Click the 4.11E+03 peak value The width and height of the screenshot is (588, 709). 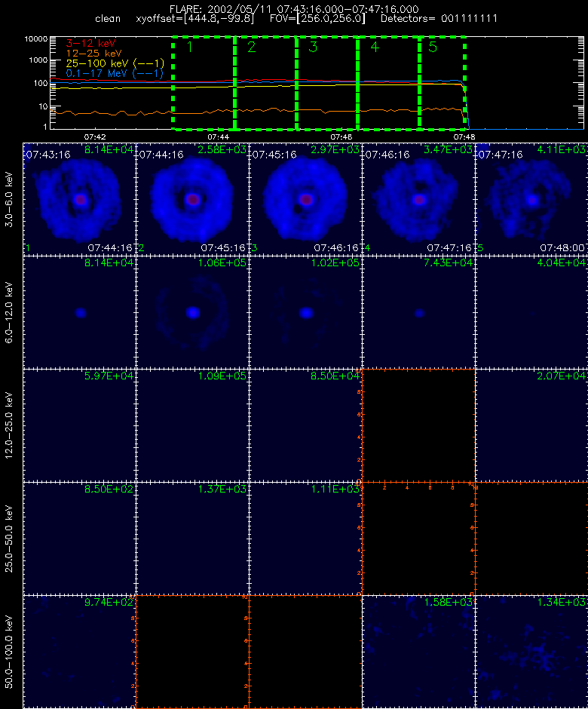(x=561, y=149)
